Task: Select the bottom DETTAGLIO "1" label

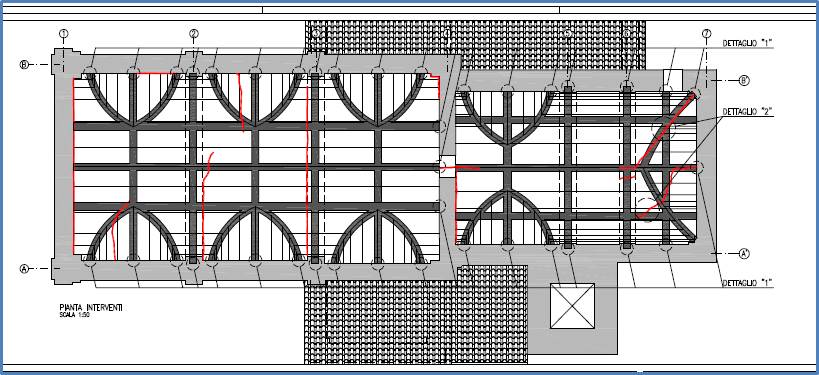Action: point(747,283)
